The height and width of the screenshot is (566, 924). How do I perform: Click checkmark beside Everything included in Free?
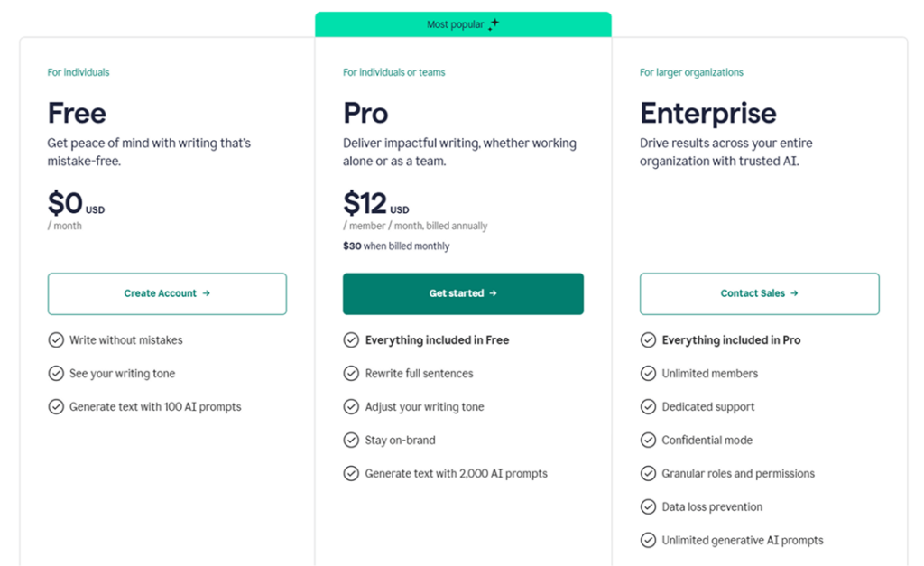coord(351,340)
